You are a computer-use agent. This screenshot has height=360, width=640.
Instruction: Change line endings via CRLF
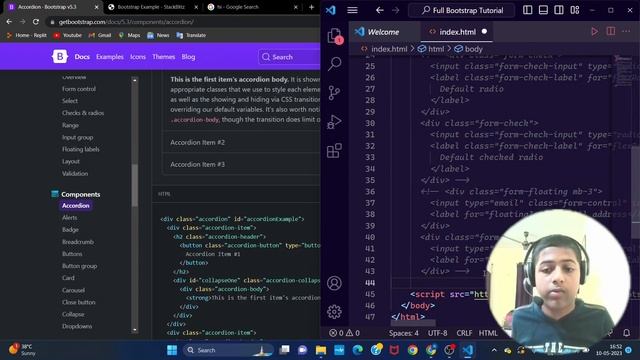point(464,333)
